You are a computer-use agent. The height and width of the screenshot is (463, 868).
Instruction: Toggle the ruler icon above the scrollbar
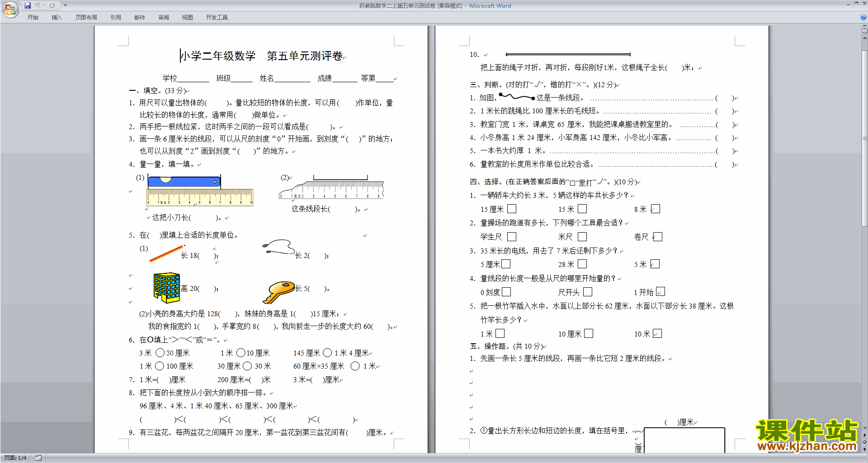click(x=865, y=31)
